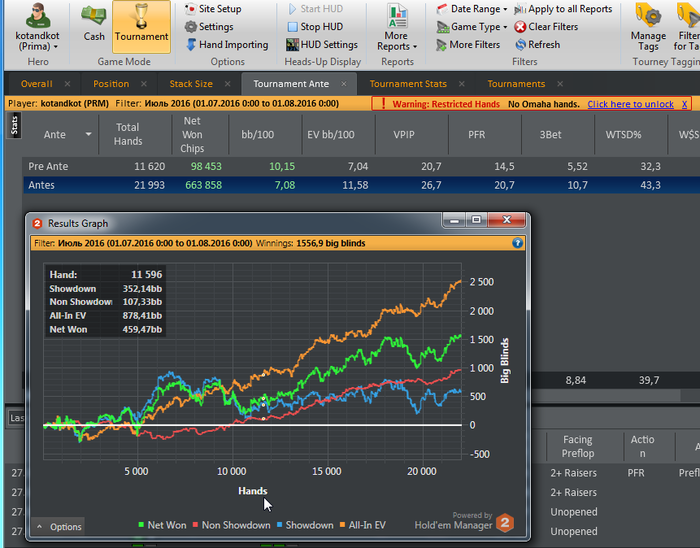Sort by EV bb/100 column
The width and height of the screenshot is (700, 548).
[330, 134]
